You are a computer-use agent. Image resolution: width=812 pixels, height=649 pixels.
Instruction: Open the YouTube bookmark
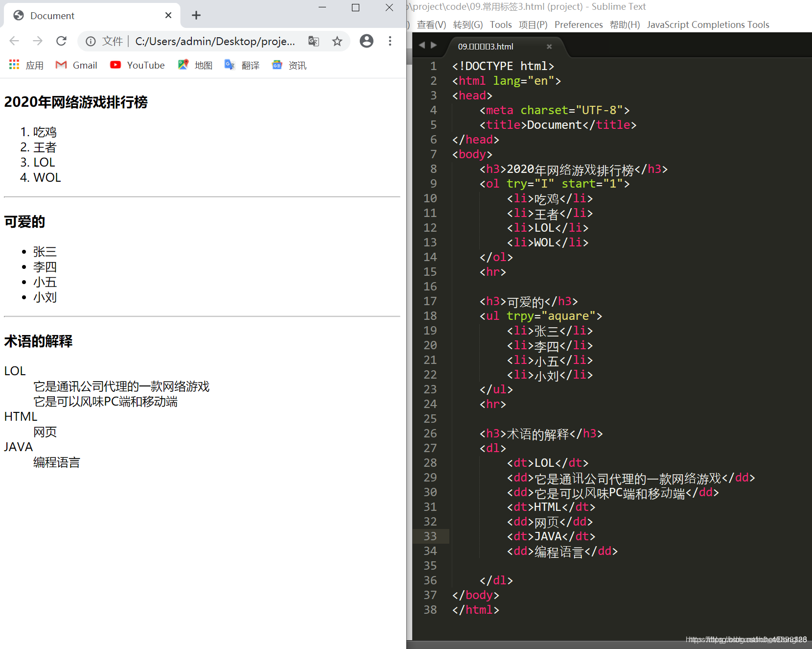[138, 65]
